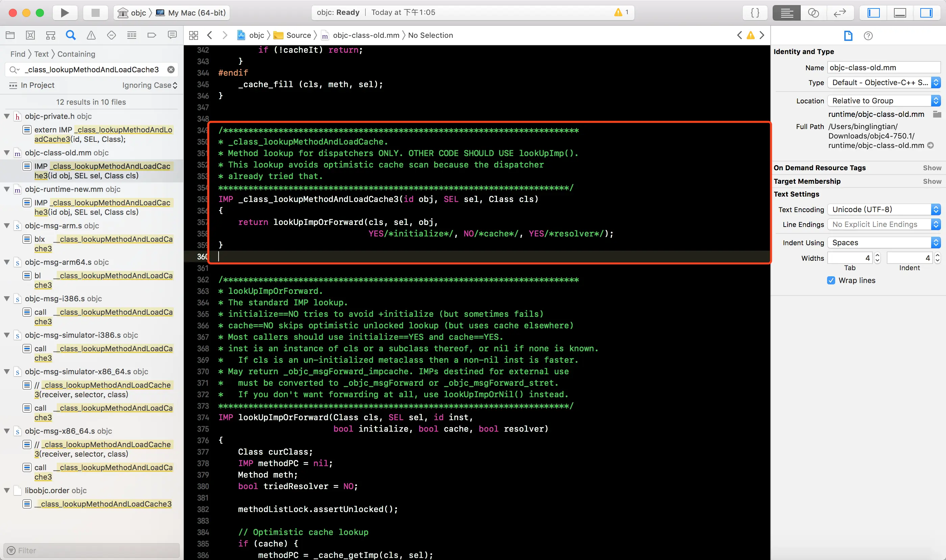
Task: Show the Assistant editor
Action: 813,12
